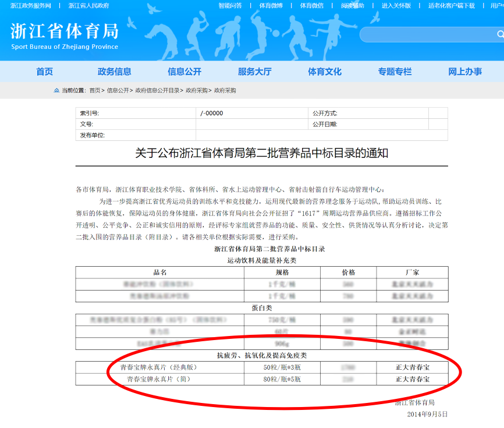The image size is (504, 428).
Task: Click section heading 运动饮料及能量补充类
Action: coord(262,260)
